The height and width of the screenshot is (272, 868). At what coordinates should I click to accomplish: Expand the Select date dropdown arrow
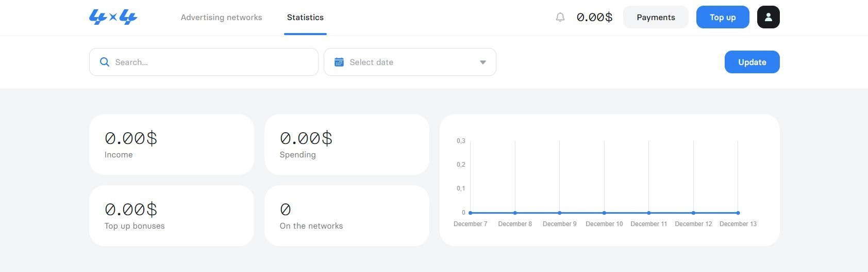(x=483, y=62)
